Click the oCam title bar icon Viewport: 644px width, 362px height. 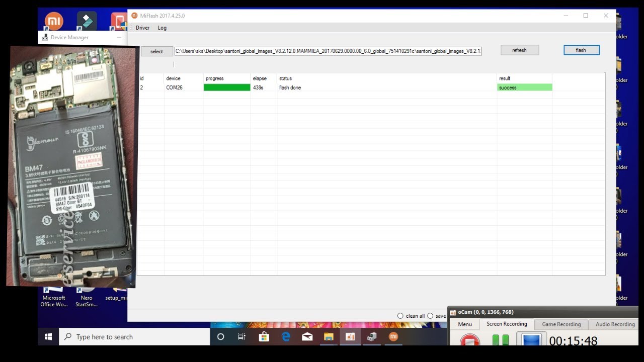click(452, 312)
